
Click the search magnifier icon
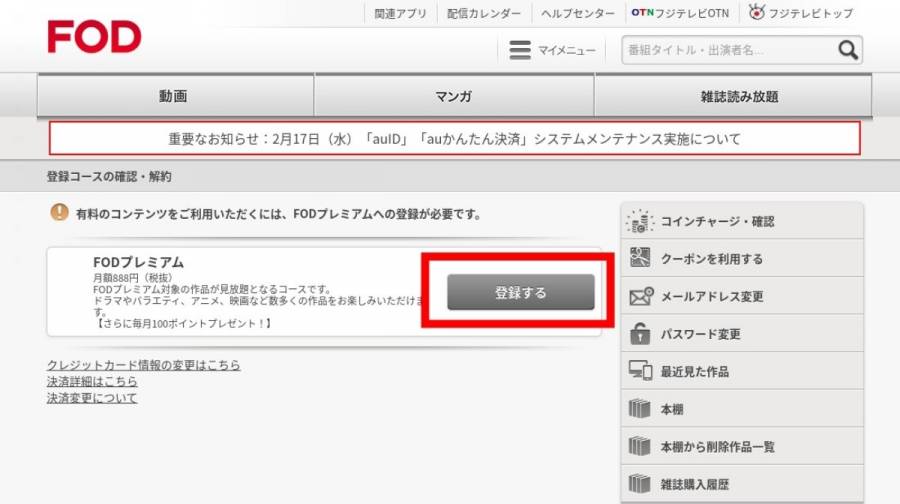pyautogui.click(x=848, y=50)
